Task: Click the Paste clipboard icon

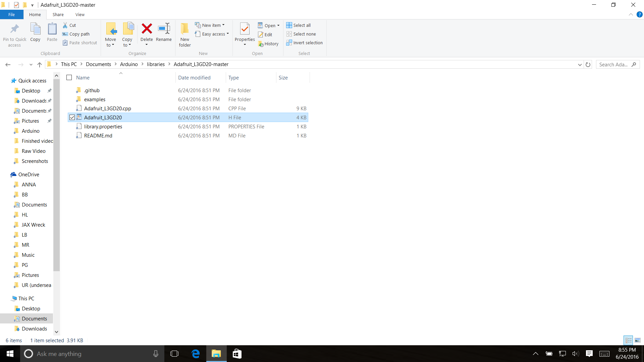Action: pyautogui.click(x=52, y=29)
